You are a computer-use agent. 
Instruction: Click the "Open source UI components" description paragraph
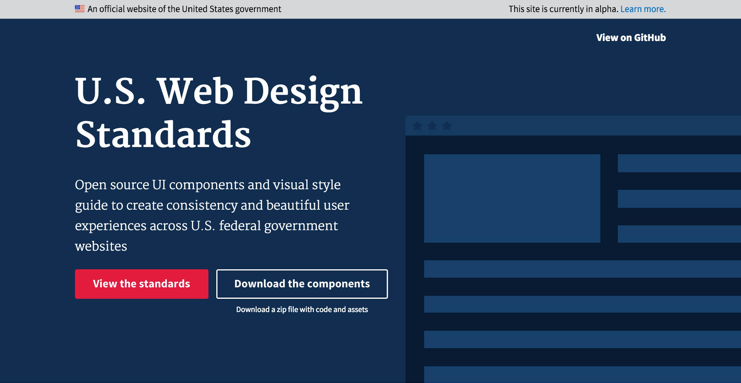coord(212,215)
